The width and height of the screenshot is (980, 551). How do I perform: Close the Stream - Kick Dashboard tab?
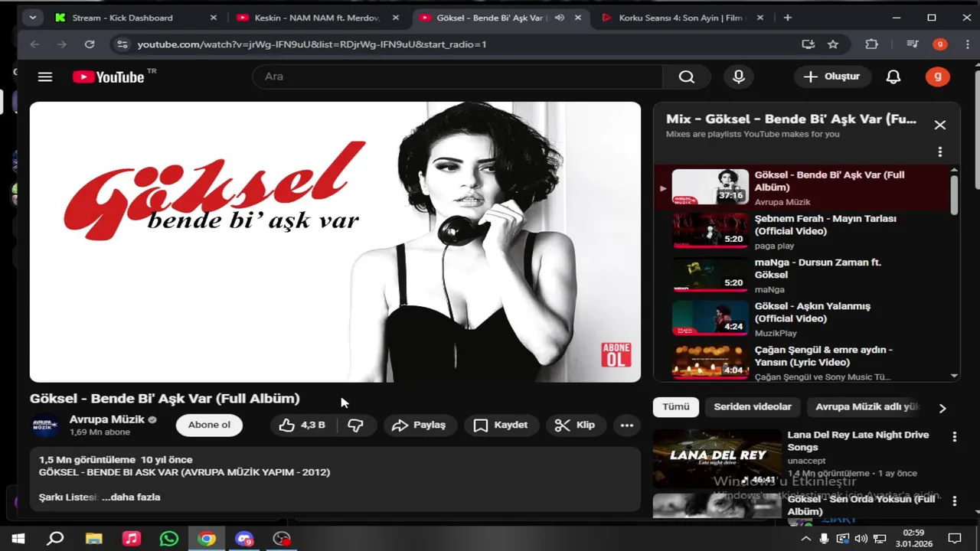214,18
